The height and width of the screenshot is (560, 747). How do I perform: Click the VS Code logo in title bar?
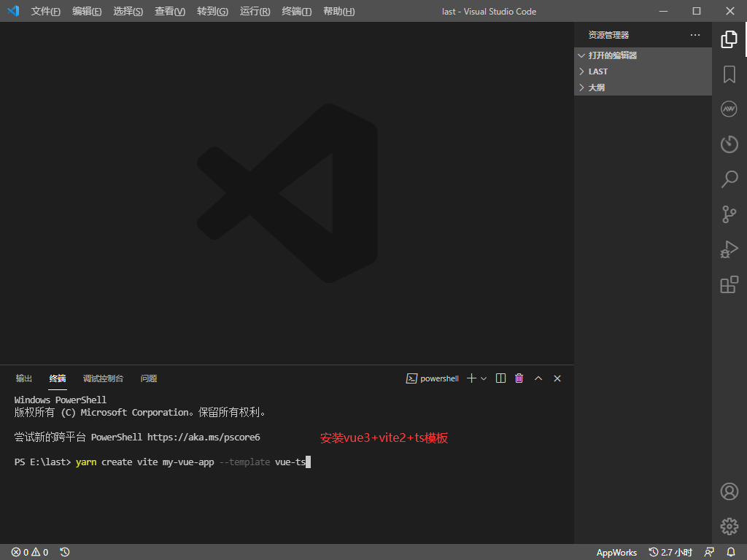coord(13,10)
